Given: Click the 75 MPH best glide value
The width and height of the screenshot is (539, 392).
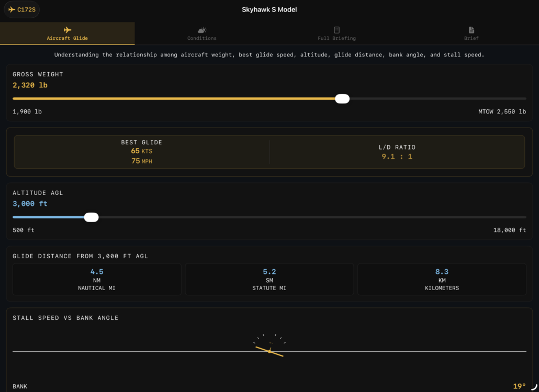Looking at the screenshot, I should click(x=142, y=161).
